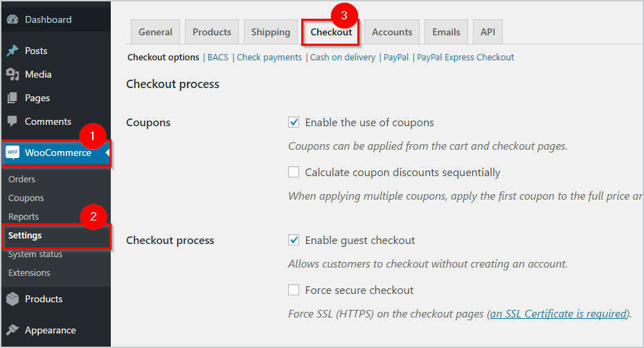Image resolution: width=644 pixels, height=348 pixels.
Task: Open Orders under WooCommerce
Action: pyautogui.click(x=21, y=179)
